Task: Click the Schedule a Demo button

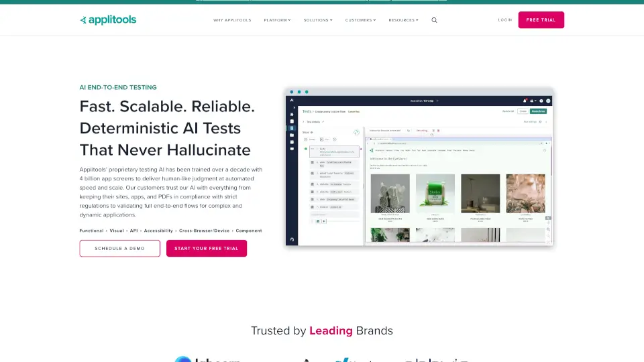Action: click(x=119, y=249)
